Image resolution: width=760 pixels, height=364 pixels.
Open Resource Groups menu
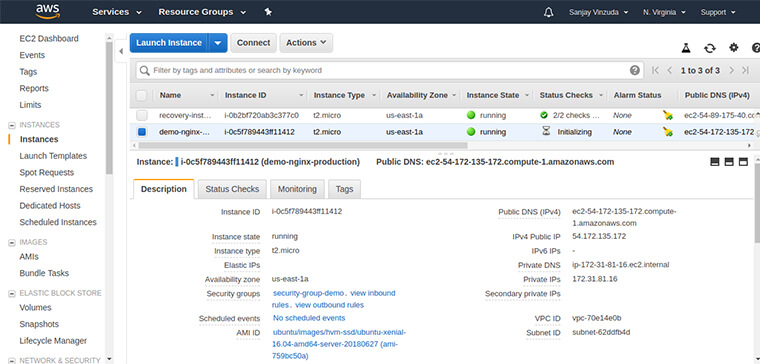202,12
